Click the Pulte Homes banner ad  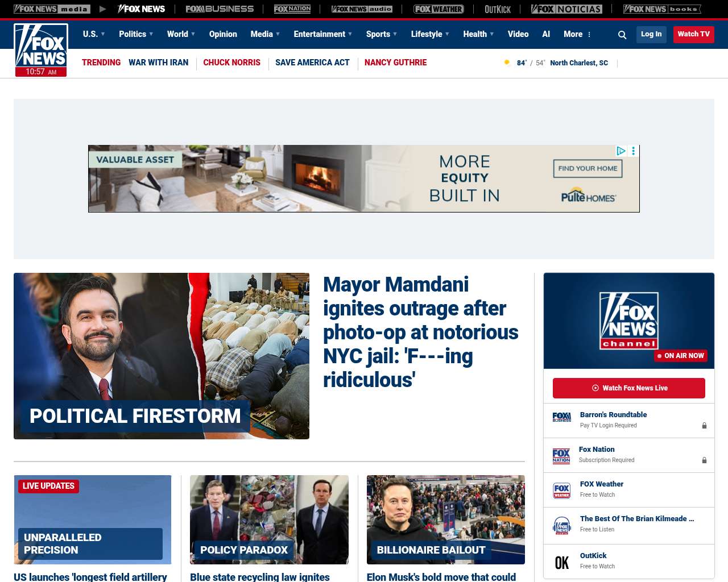(x=364, y=178)
